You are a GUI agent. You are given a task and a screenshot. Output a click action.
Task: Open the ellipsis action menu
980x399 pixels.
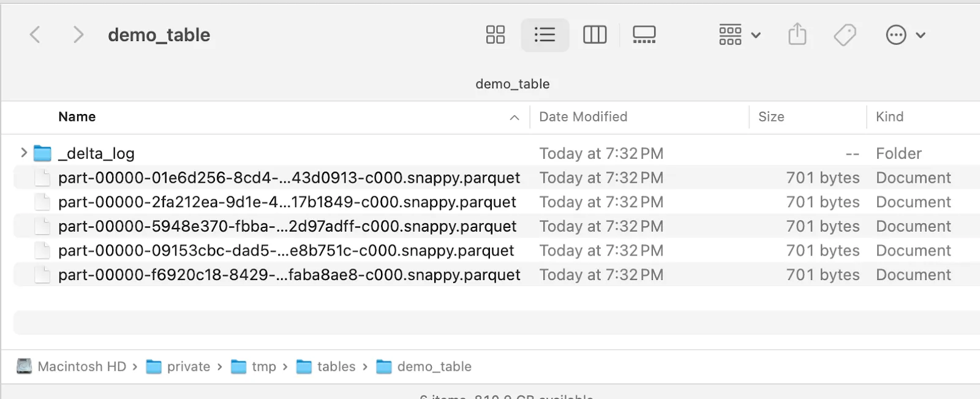click(x=905, y=35)
